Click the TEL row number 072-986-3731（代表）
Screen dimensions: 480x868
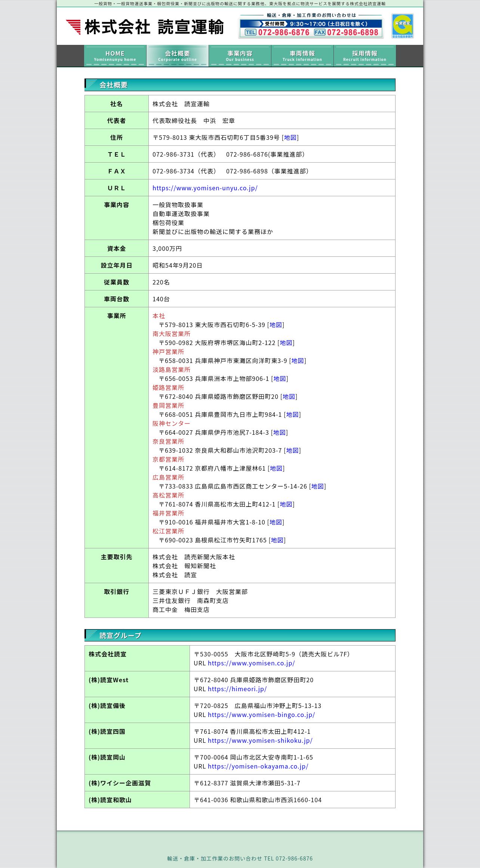185,154
